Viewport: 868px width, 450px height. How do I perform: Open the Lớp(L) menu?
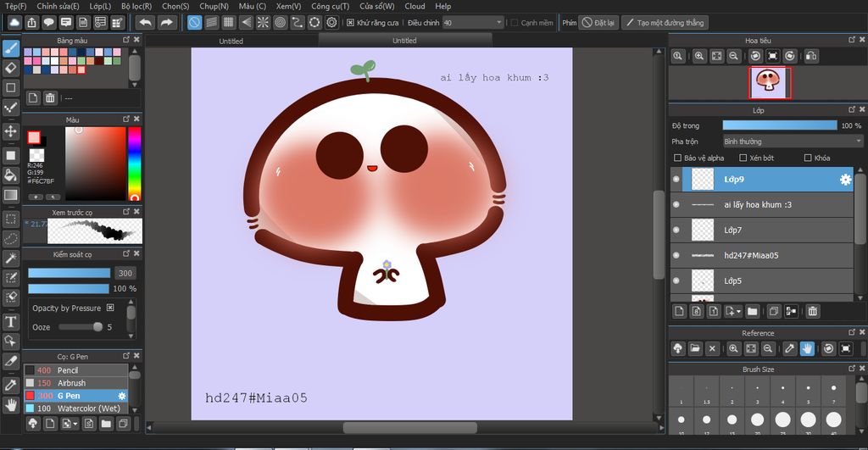100,6
